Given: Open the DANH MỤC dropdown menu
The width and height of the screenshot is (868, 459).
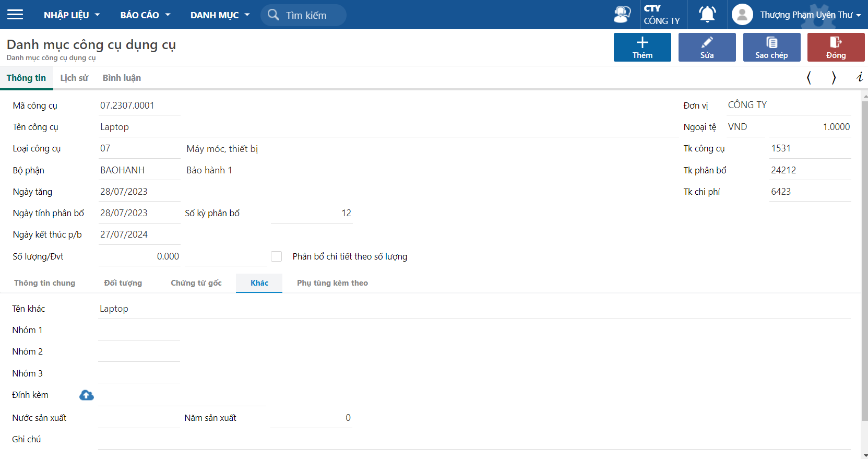Looking at the screenshot, I should click(x=220, y=15).
